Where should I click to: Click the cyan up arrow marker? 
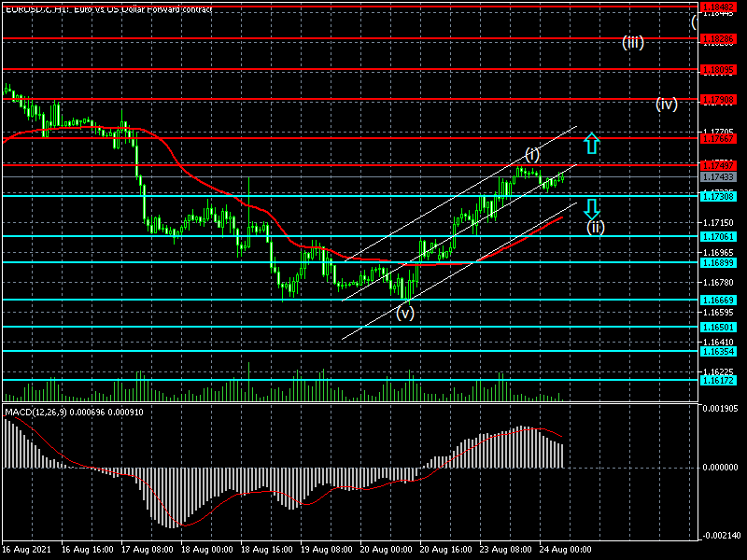click(x=590, y=143)
